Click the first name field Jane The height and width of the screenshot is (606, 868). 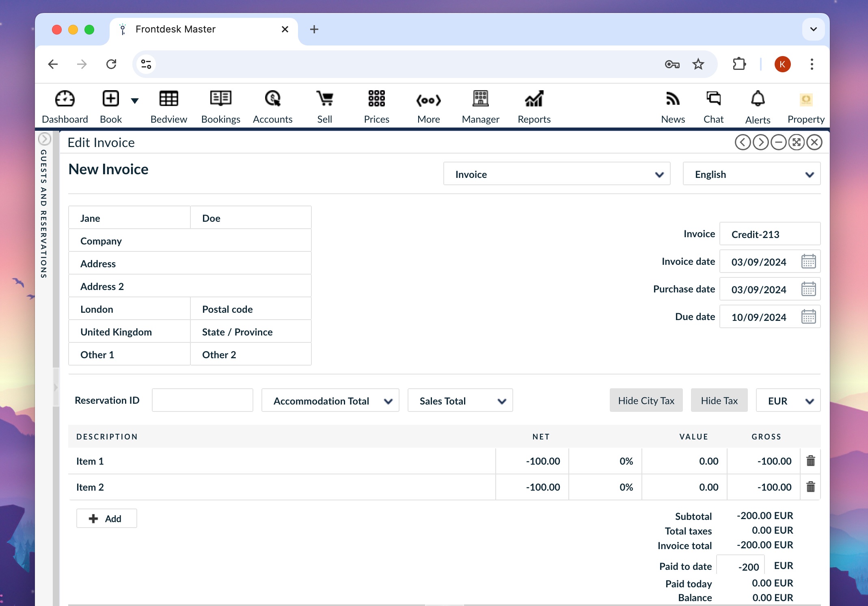[x=129, y=218]
